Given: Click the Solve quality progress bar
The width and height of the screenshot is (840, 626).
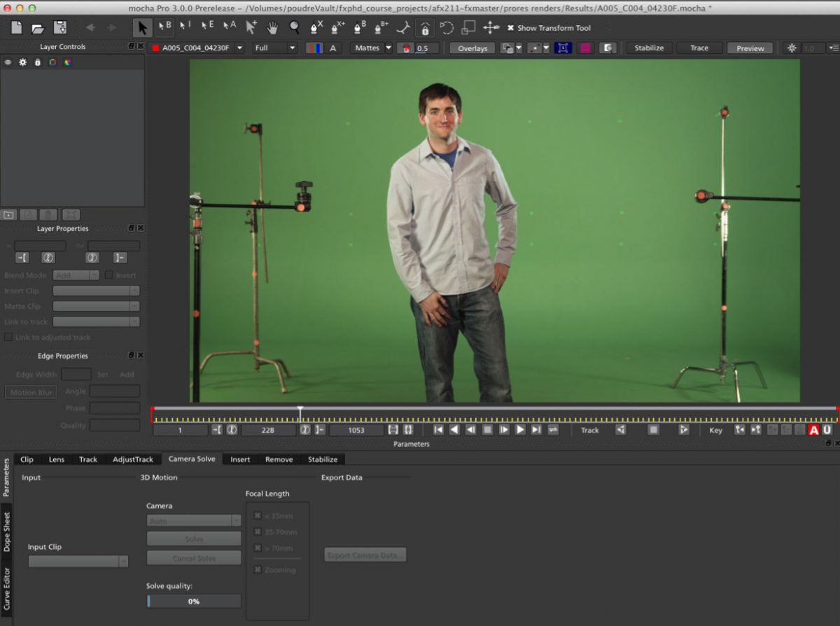Looking at the screenshot, I should point(193,601).
